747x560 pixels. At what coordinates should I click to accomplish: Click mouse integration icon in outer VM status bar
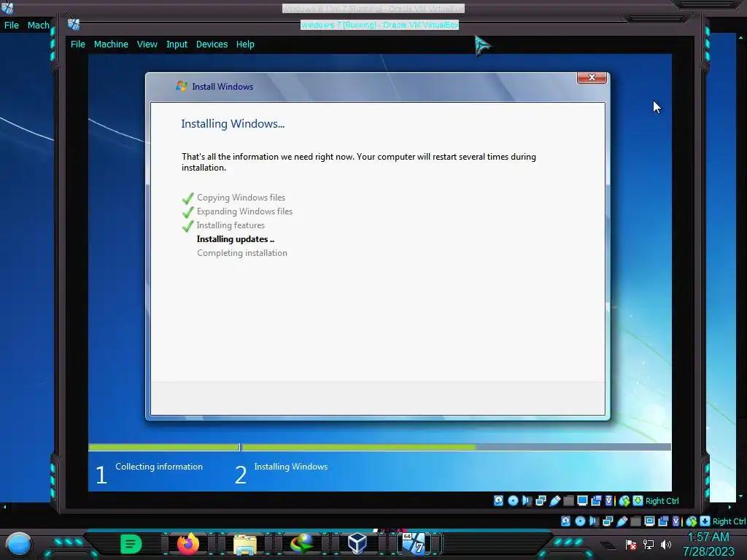(692, 521)
